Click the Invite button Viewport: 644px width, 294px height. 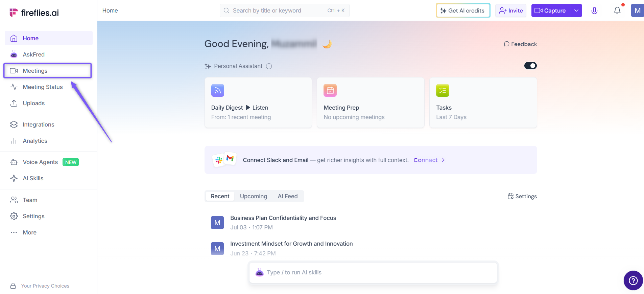(x=511, y=10)
